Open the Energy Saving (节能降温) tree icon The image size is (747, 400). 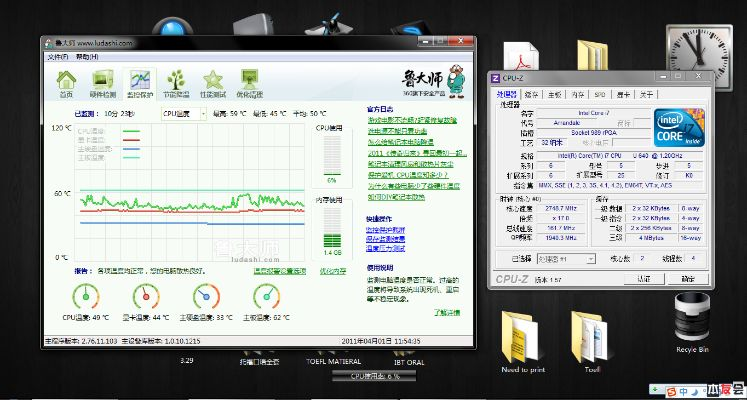click(175, 82)
